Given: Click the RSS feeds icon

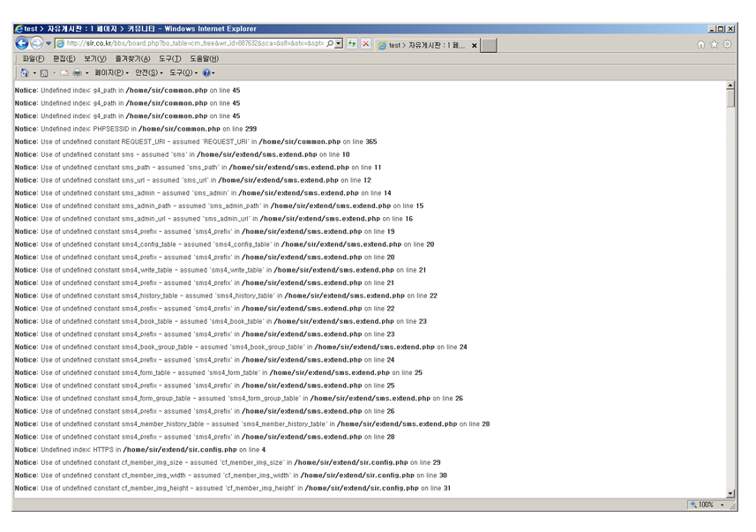Looking at the screenshot, I should pyautogui.click(x=44, y=72).
